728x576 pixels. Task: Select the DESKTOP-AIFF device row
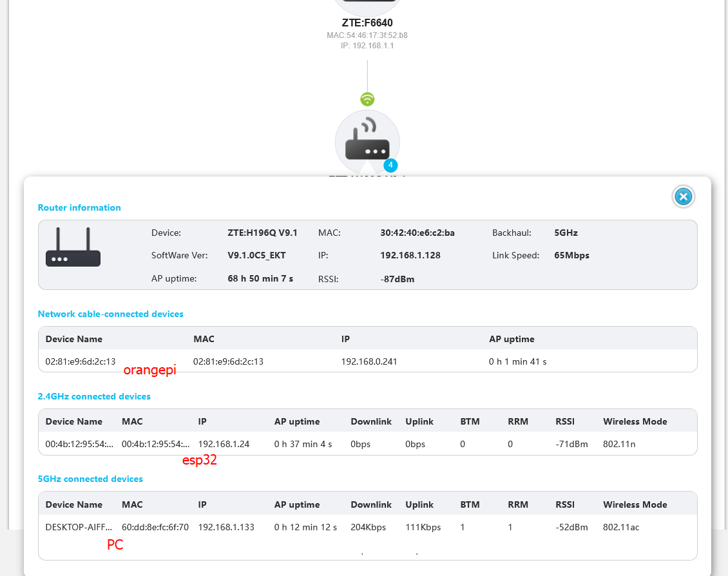click(x=367, y=527)
